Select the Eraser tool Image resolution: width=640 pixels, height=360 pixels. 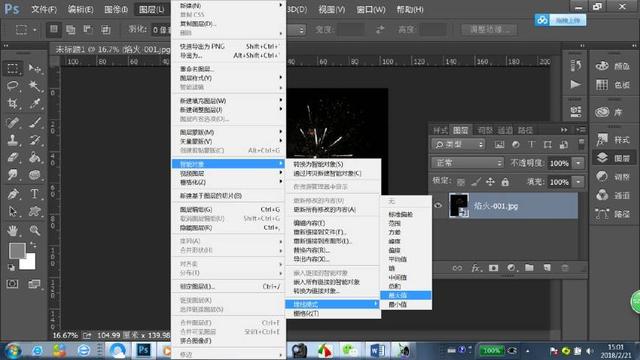pos(13,158)
